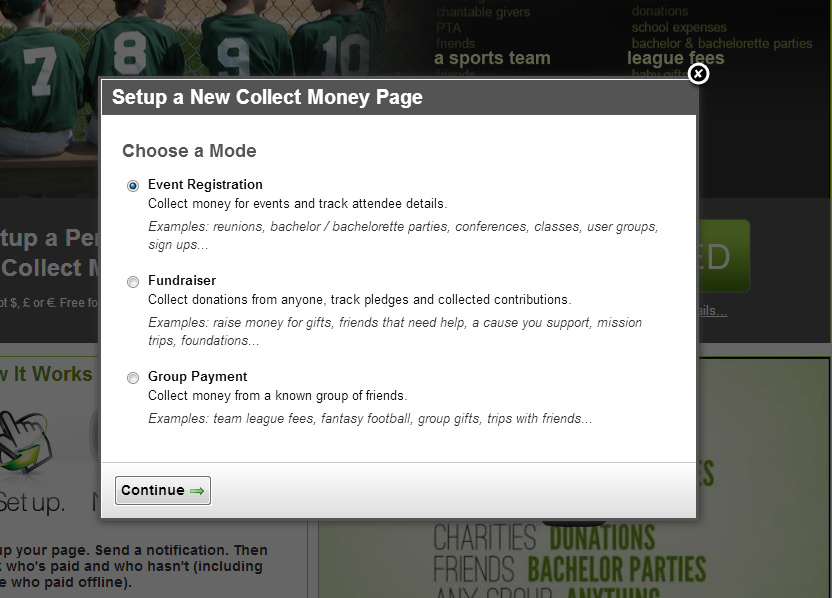Viewport: 832px width, 598px height.
Task: Open the partially hidden details link
Action: click(x=712, y=311)
